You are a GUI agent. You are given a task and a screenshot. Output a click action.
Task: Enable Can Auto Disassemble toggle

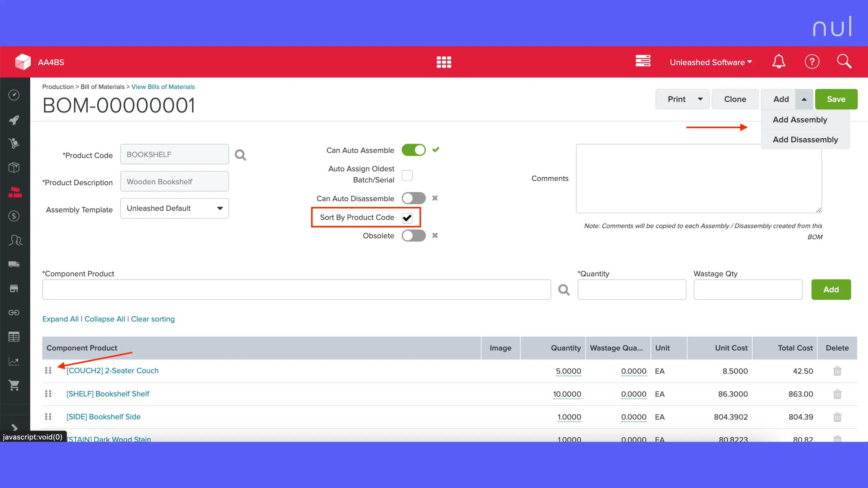pyautogui.click(x=414, y=198)
